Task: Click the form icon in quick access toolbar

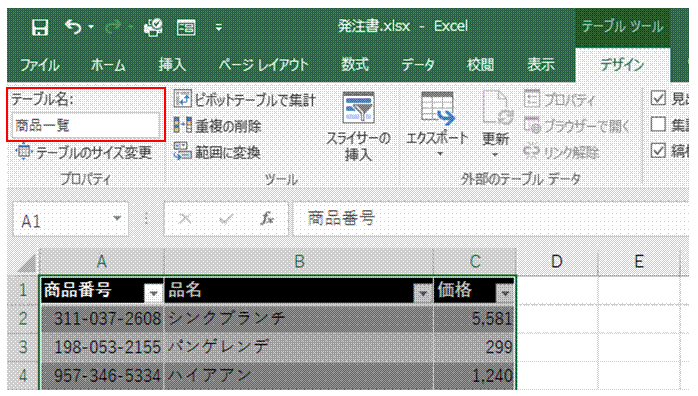Action: pos(187,28)
